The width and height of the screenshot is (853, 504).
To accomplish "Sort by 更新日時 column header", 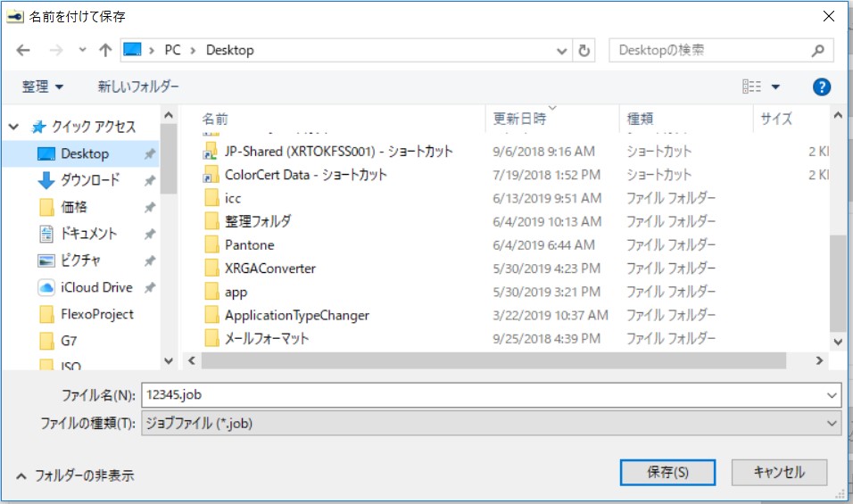I will [x=520, y=119].
